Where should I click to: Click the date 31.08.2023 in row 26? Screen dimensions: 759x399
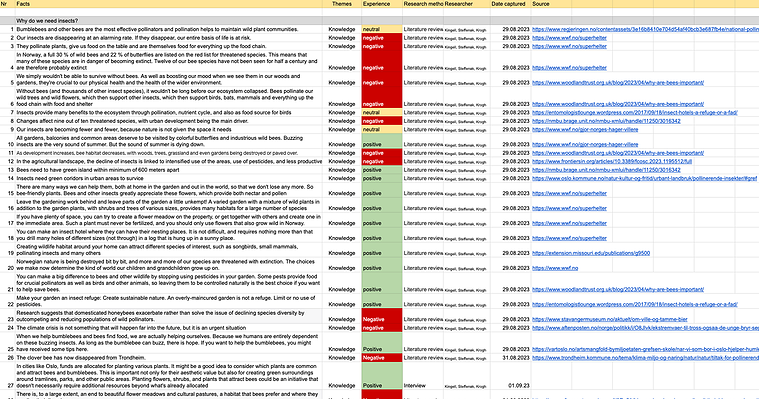(516, 358)
